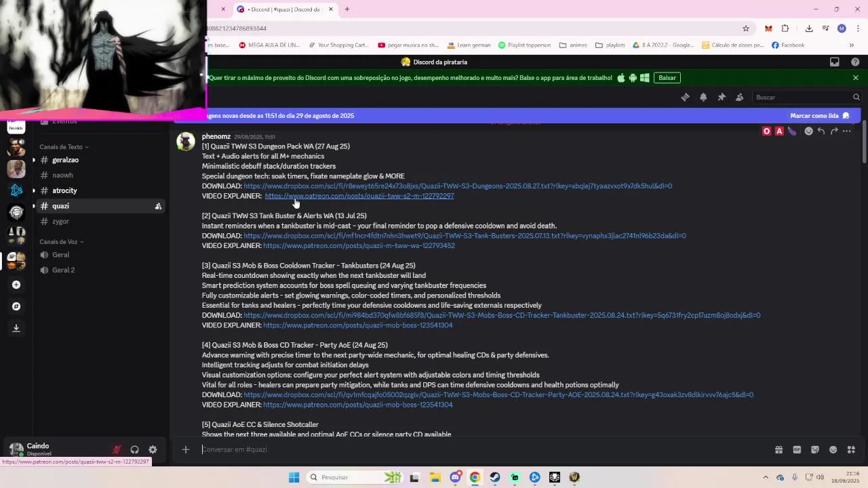Open the Discord inbox icon
The width and height of the screenshot is (868, 488).
[x=835, y=62]
